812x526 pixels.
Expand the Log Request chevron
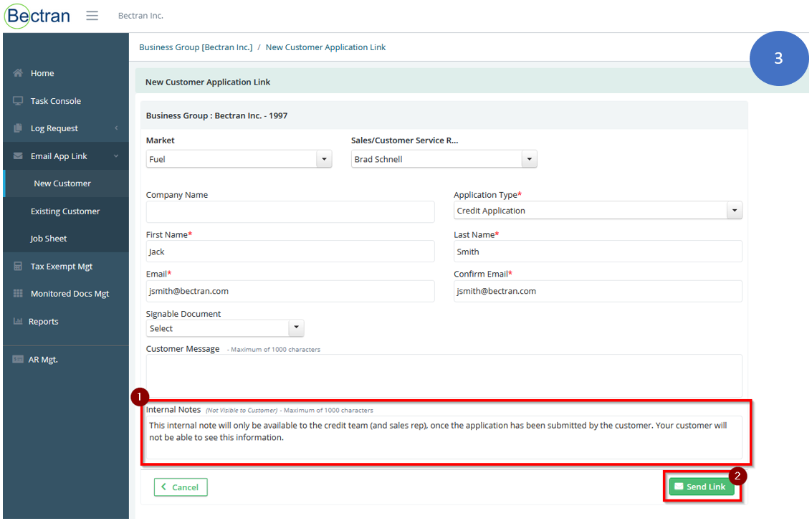116,128
